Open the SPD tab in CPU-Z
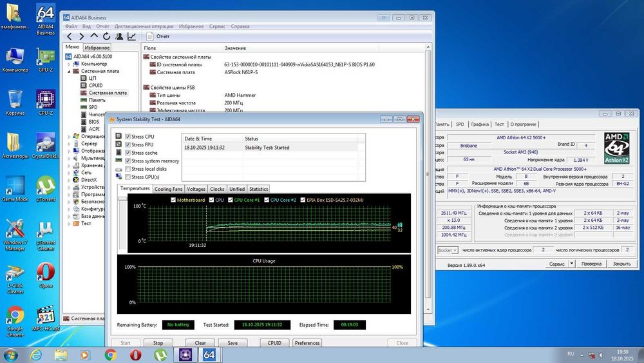Viewport: 644px width, 363px height. click(460, 124)
